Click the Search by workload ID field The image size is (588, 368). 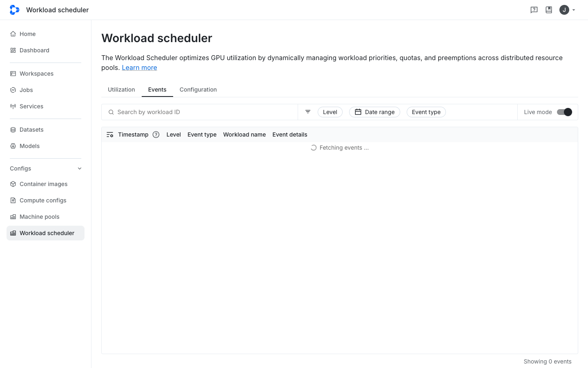[200, 112]
